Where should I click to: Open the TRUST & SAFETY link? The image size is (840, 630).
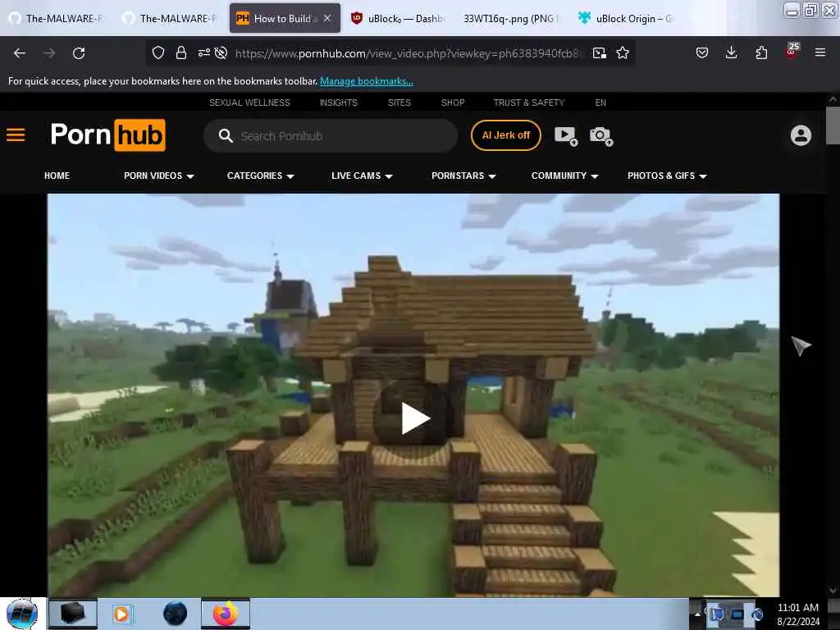point(529,103)
